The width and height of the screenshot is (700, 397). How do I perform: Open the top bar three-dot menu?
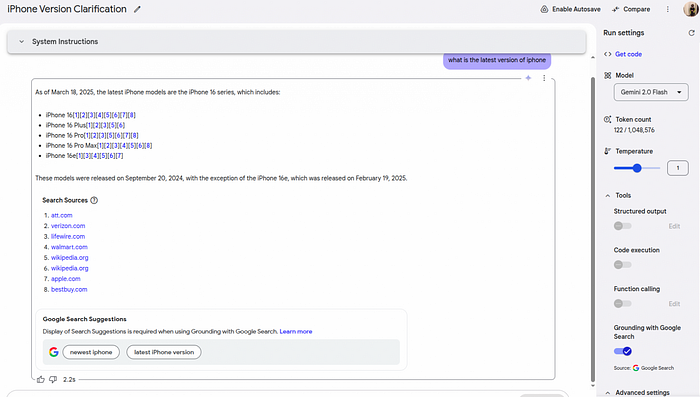668,9
